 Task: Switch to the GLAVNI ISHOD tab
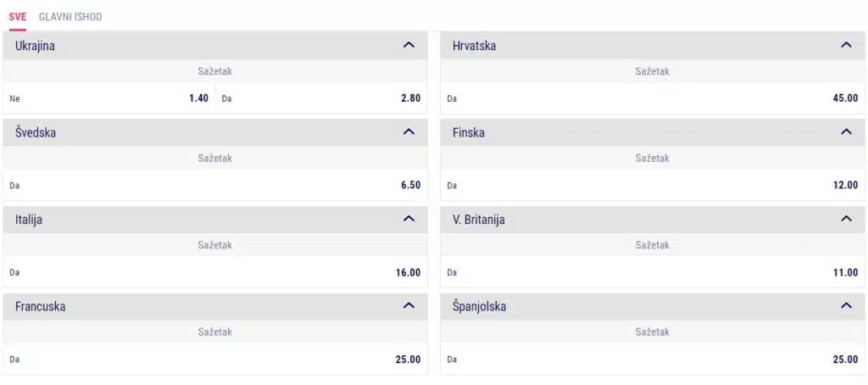(70, 17)
